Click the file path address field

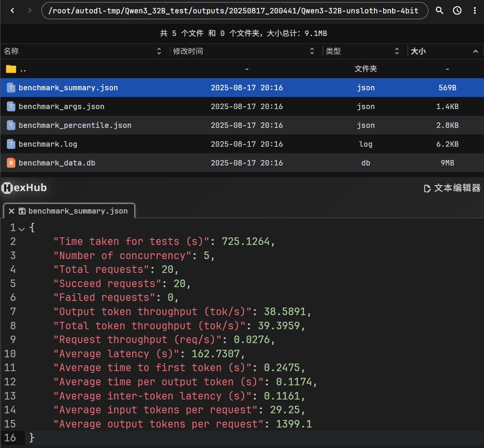tap(235, 11)
